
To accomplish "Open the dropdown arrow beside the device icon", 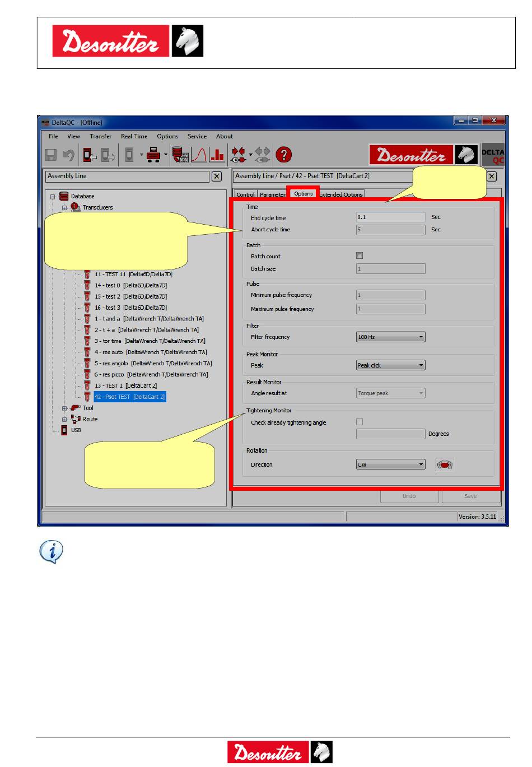I will pyautogui.click(x=141, y=155).
